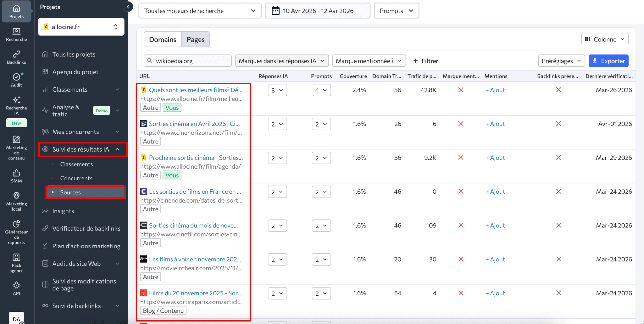Click the Tous les projets home icon
The width and height of the screenshot is (644, 324).
click(x=45, y=54)
